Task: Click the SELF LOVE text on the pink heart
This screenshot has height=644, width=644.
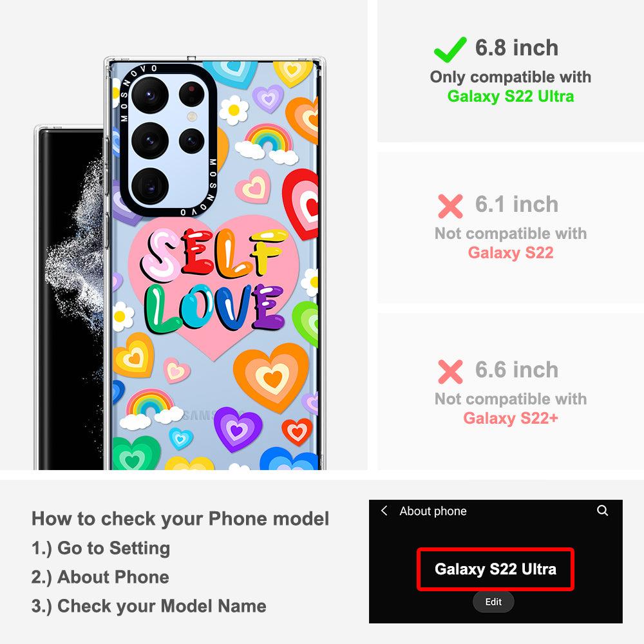Action: 214,281
